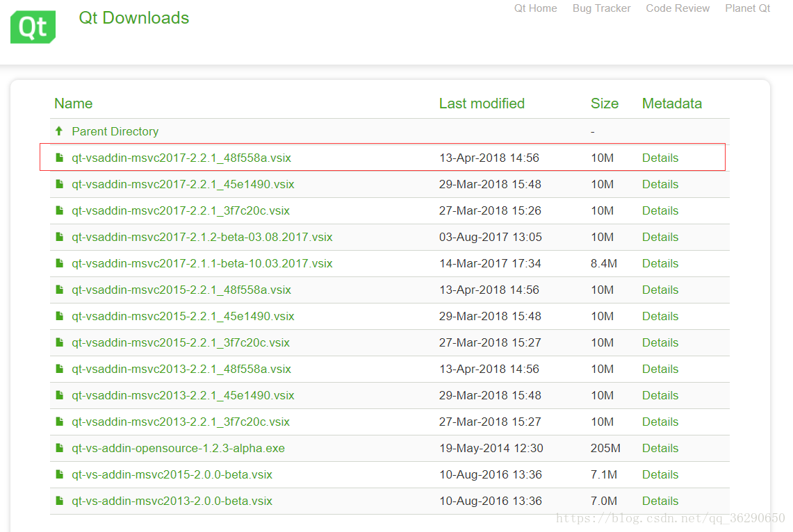
Task: Sort listing by Name column header
Action: point(74,103)
